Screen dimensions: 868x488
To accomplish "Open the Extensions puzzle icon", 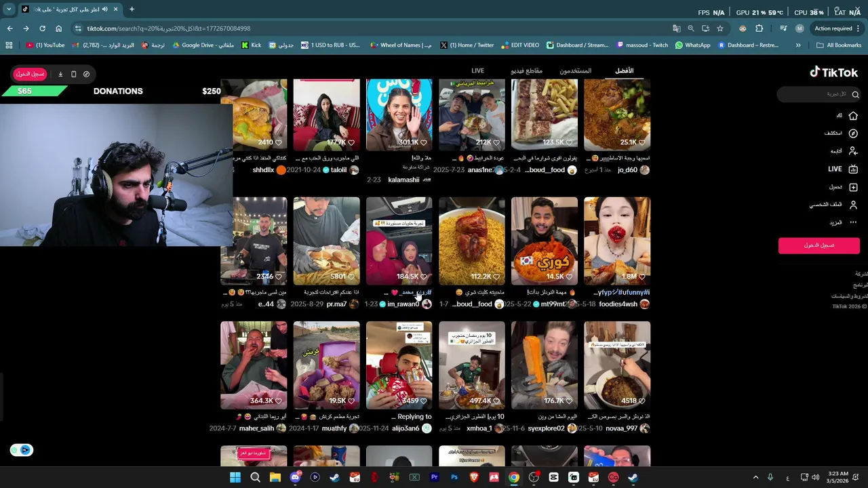I will tap(759, 28).
